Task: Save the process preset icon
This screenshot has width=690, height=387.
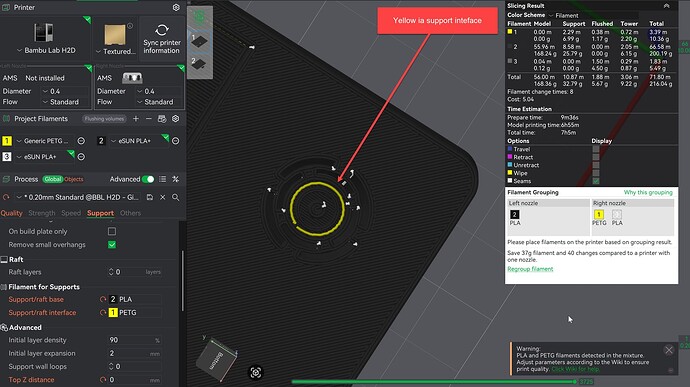Action: [150, 197]
